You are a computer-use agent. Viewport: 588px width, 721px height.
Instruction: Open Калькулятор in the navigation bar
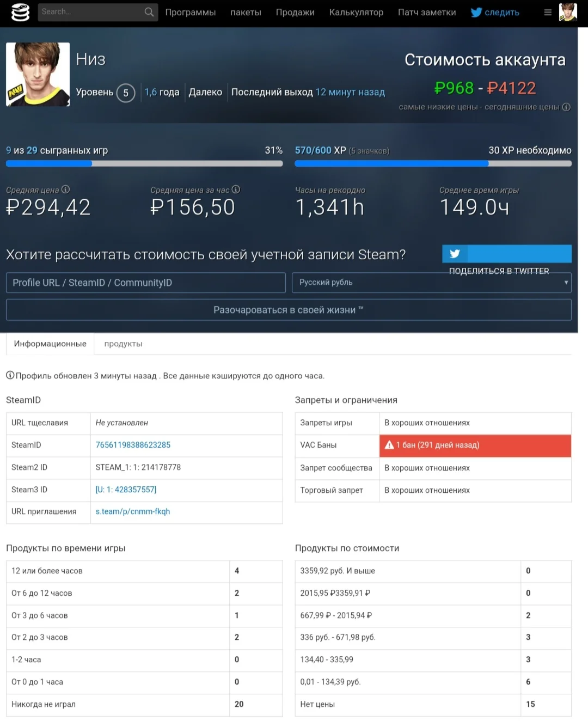click(356, 12)
